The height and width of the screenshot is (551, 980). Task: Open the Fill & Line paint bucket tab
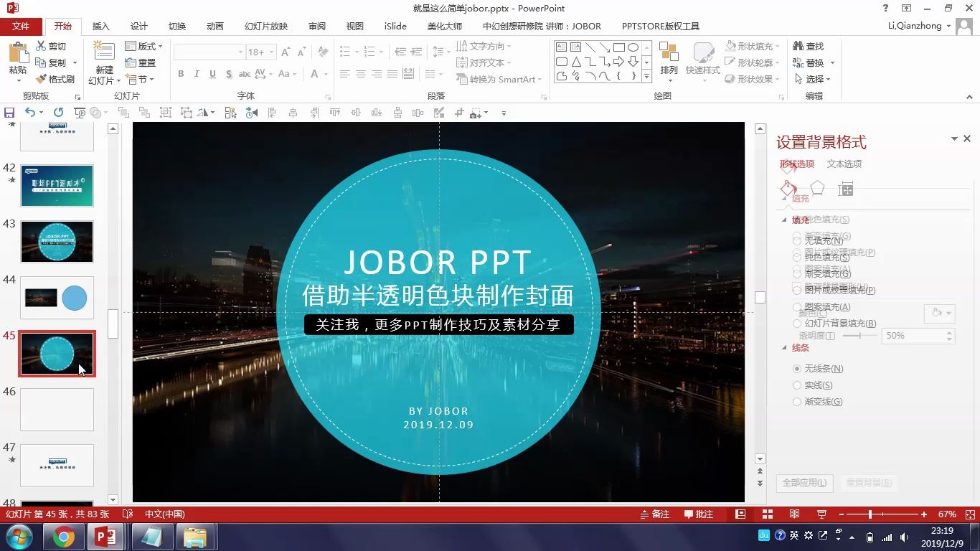[788, 189]
